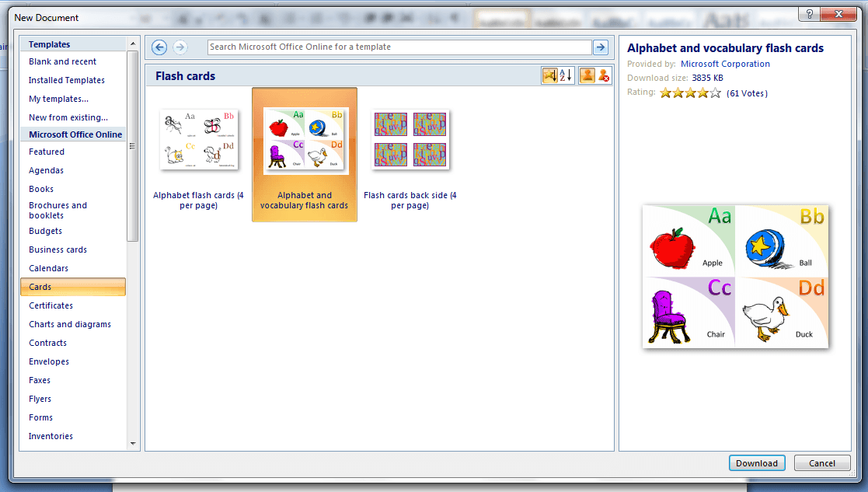Sort templates alphabetically by name
Screen dimensions: 868x492
(x=566, y=75)
